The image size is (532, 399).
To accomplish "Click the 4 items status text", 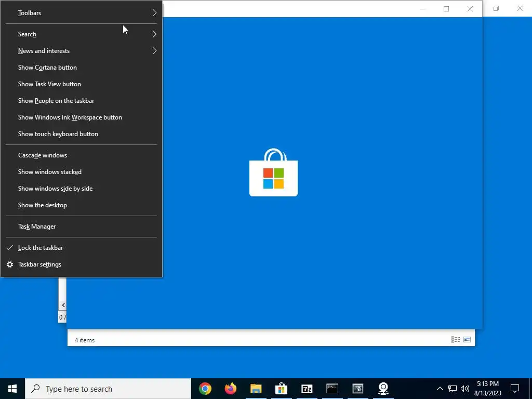I will tap(85, 340).
